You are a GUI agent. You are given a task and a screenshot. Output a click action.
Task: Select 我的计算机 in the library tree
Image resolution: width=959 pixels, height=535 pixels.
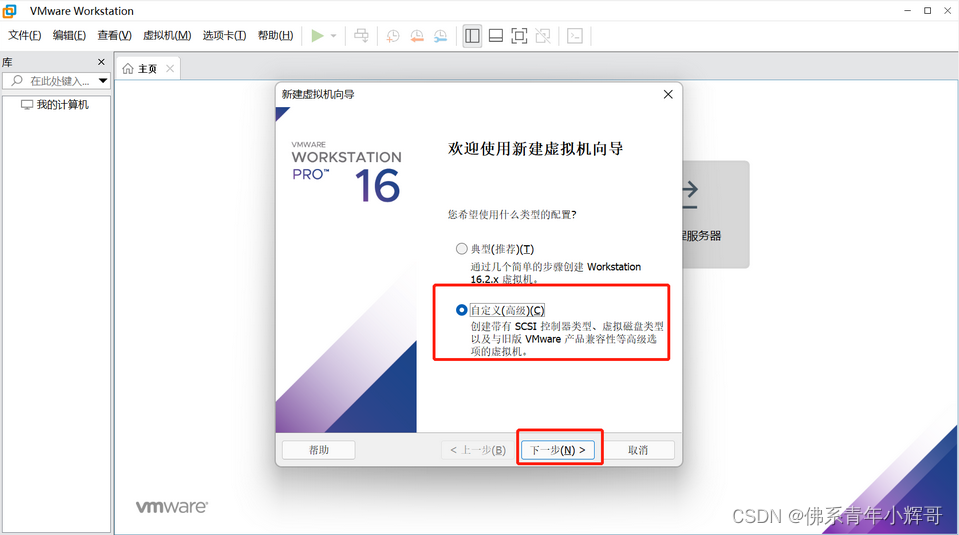click(55, 105)
